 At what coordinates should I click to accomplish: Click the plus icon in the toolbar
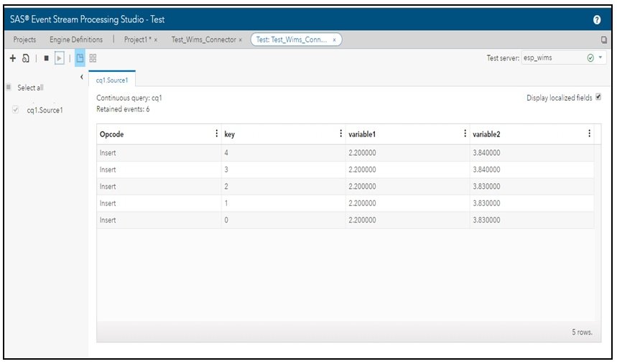click(x=13, y=57)
